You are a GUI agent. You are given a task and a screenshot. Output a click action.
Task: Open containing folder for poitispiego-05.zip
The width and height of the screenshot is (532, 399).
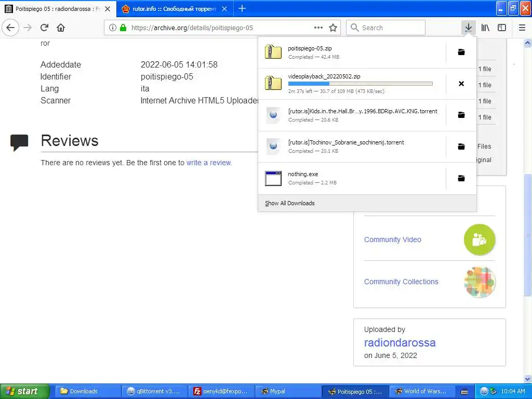point(461,52)
